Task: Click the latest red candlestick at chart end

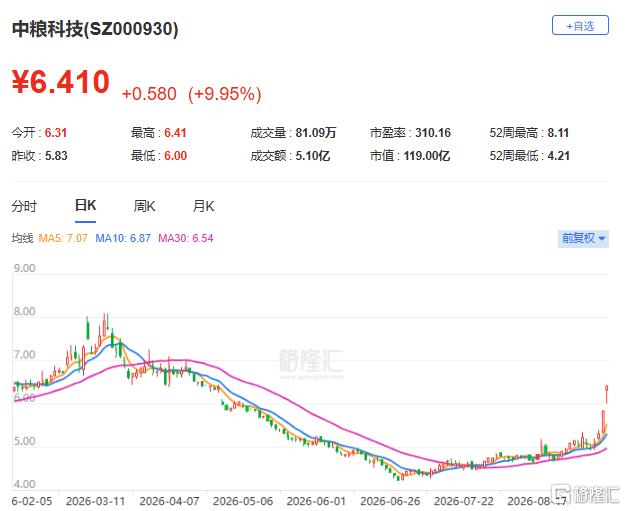Action: click(606, 394)
